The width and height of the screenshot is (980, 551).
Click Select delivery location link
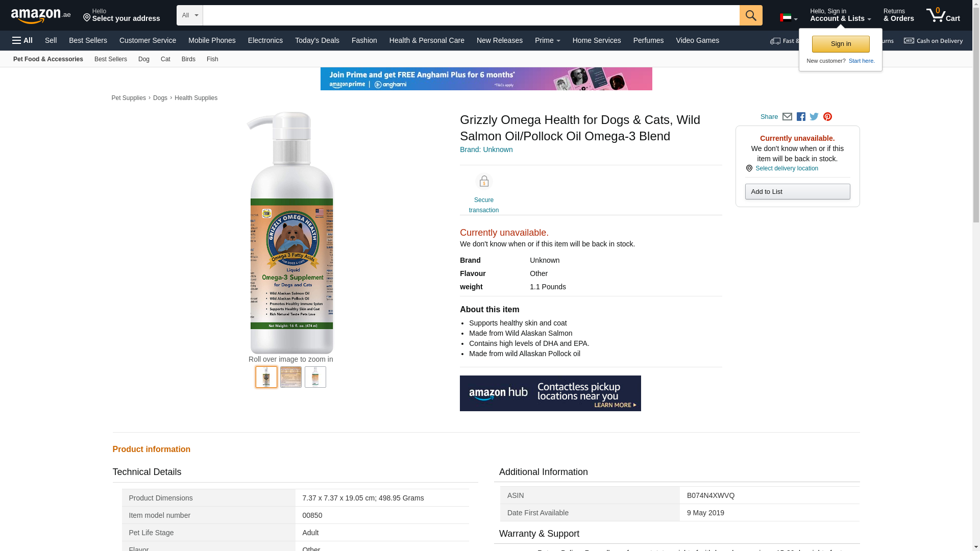(787, 168)
